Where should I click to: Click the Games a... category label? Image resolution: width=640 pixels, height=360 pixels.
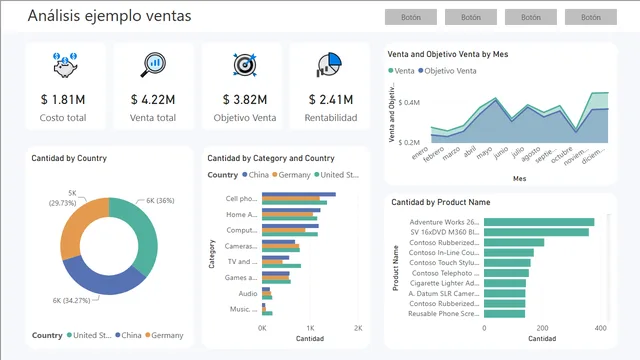[241, 278]
